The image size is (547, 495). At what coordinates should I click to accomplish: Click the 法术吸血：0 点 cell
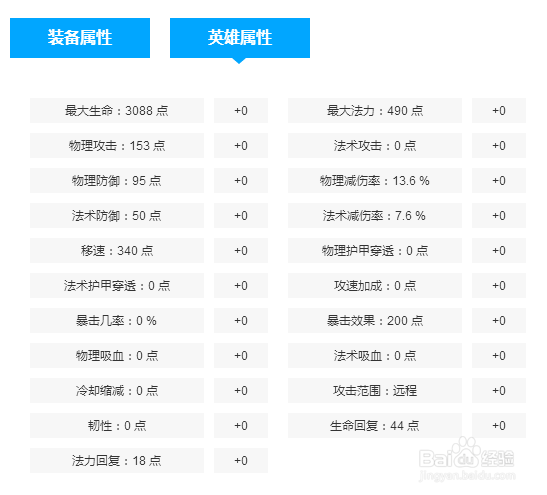(375, 355)
